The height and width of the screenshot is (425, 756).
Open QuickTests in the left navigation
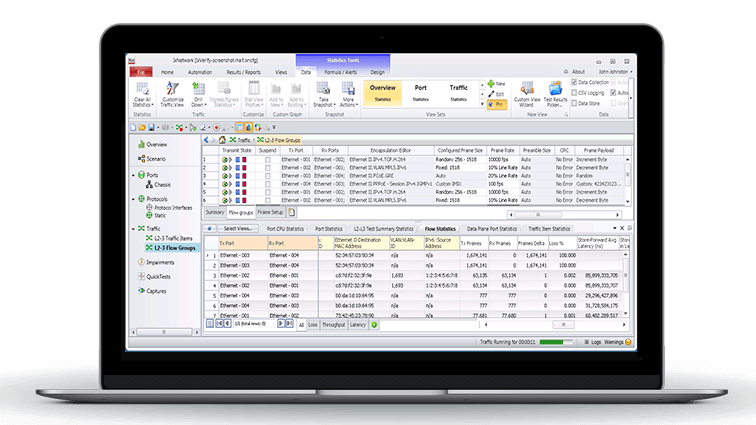click(x=154, y=277)
